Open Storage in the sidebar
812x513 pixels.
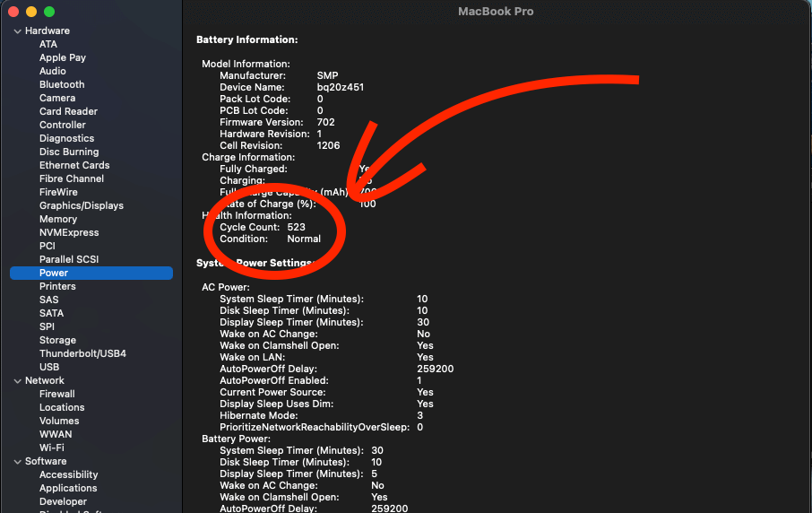click(x=57, y=341)
